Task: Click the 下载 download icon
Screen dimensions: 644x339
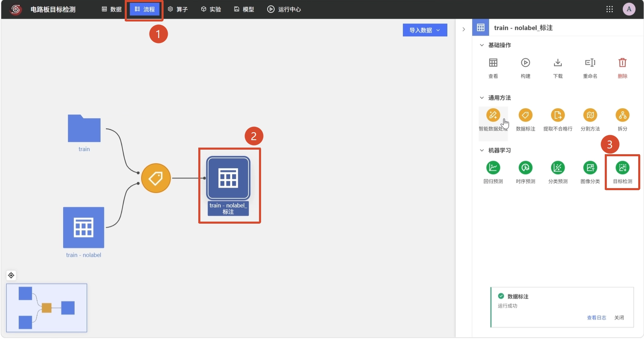Action: pos(558,63)
